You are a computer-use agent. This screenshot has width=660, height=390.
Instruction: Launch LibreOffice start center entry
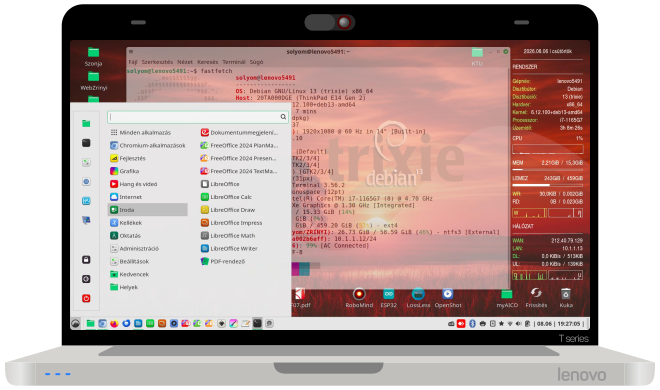pyautogui.click(x=220, y=184)
